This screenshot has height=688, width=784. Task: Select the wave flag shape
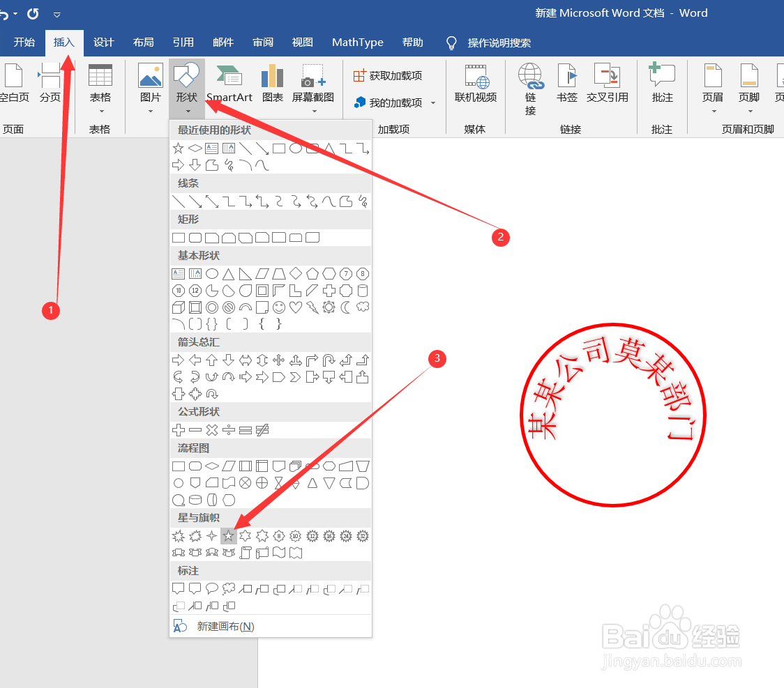pos(279,553)
